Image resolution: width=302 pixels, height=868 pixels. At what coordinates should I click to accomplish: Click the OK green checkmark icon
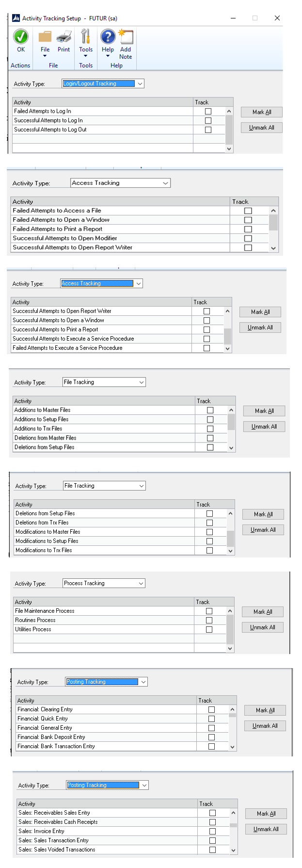pyautogui.click(x=20, y=36)
